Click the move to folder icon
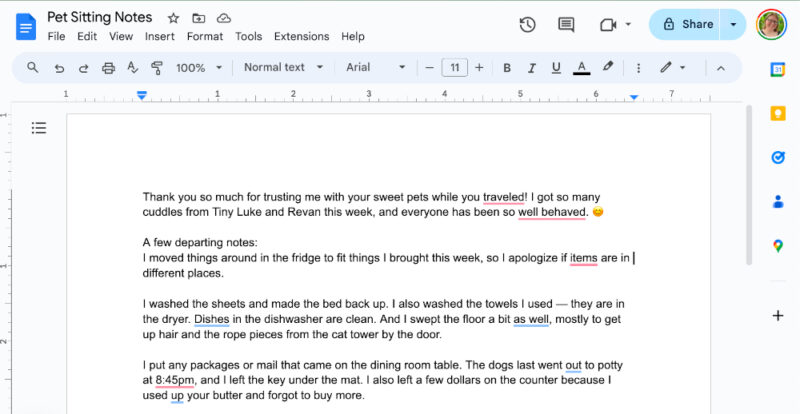Viewport: 800px width, 414px height. 198,18
